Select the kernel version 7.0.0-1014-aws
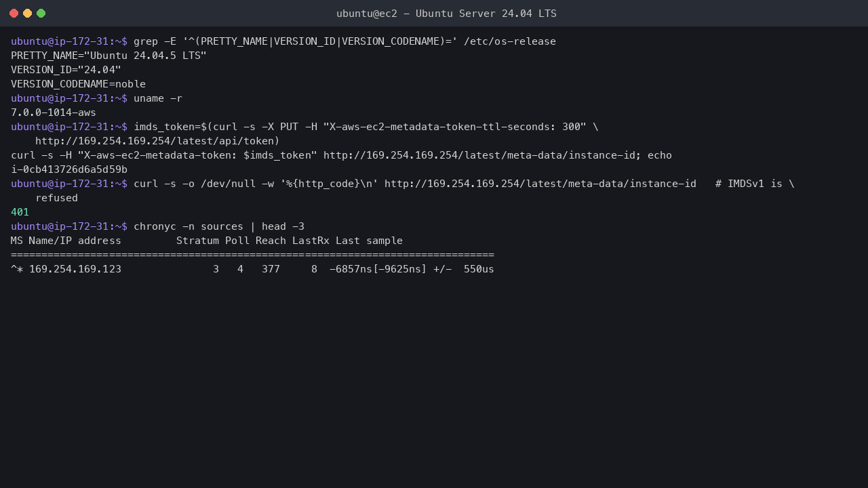This screenshot has width=868, height=488. pyautogui.click(x=54, y=113)
